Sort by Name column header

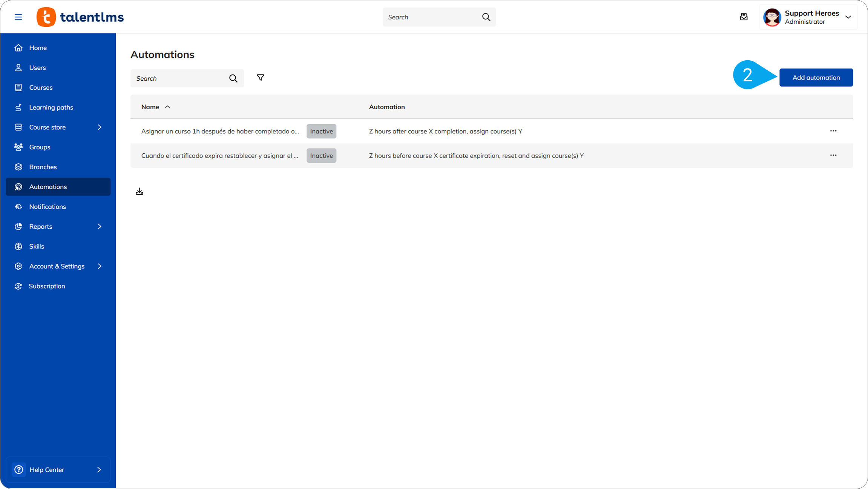(150, 107)
